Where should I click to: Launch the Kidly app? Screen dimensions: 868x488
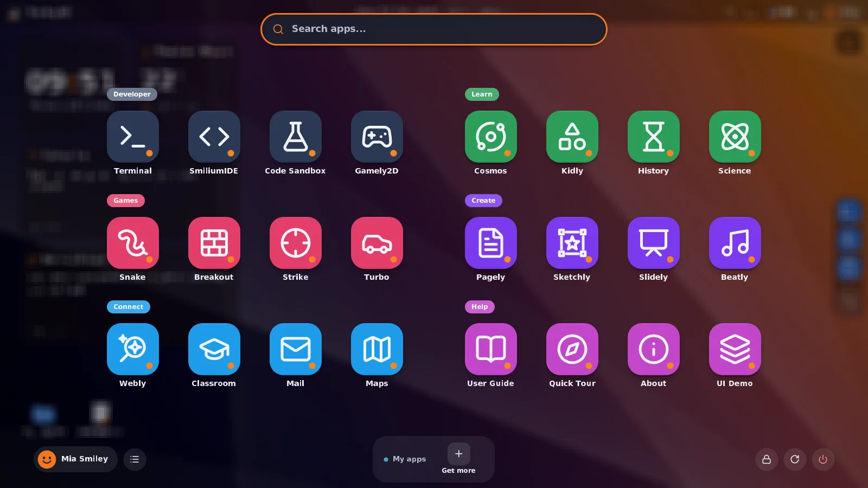[572, 137]
